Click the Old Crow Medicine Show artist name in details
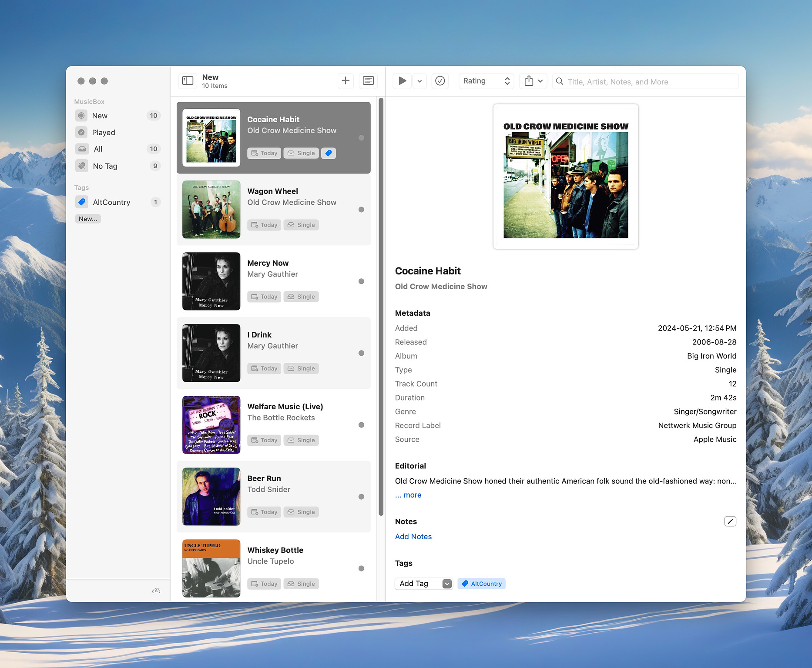The width and height of the screenshot is (812, 668). tap(441, 287)
